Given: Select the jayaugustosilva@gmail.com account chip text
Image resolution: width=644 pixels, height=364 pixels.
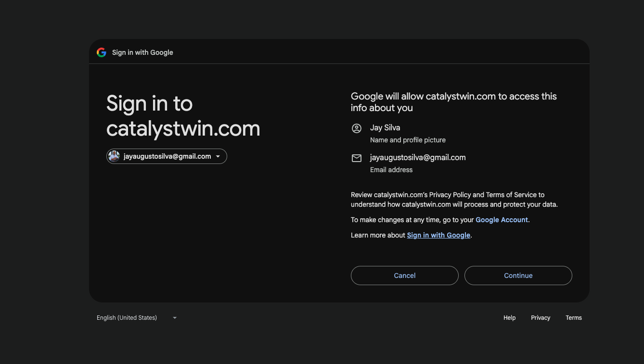Looking at the screenshot, I should click(167, 156).
